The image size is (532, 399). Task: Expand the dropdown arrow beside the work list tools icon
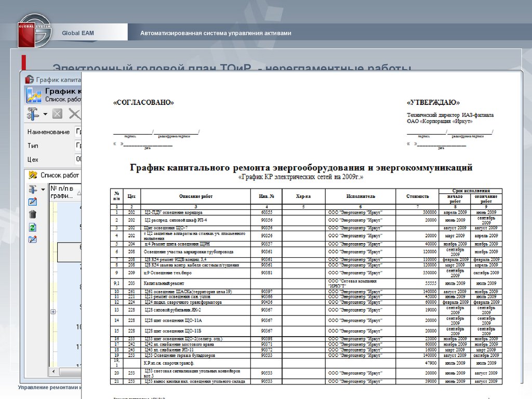[x=43, y=189]
